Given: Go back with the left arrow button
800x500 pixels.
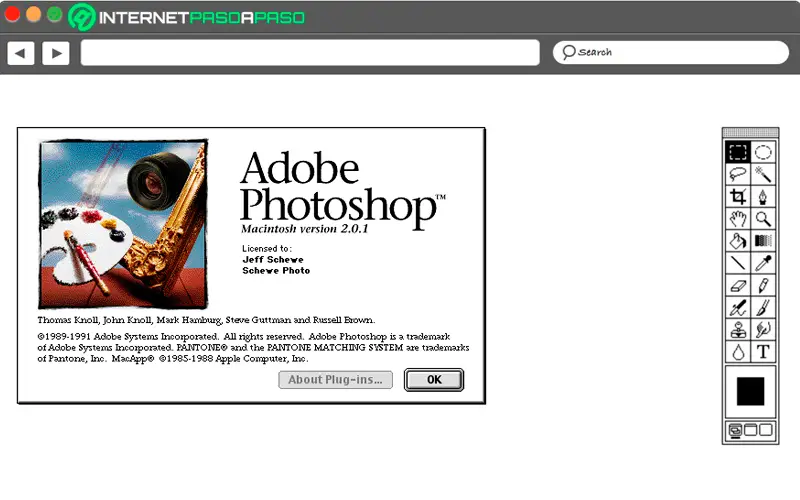Looking at the screenshot, I should click(21, 53).
